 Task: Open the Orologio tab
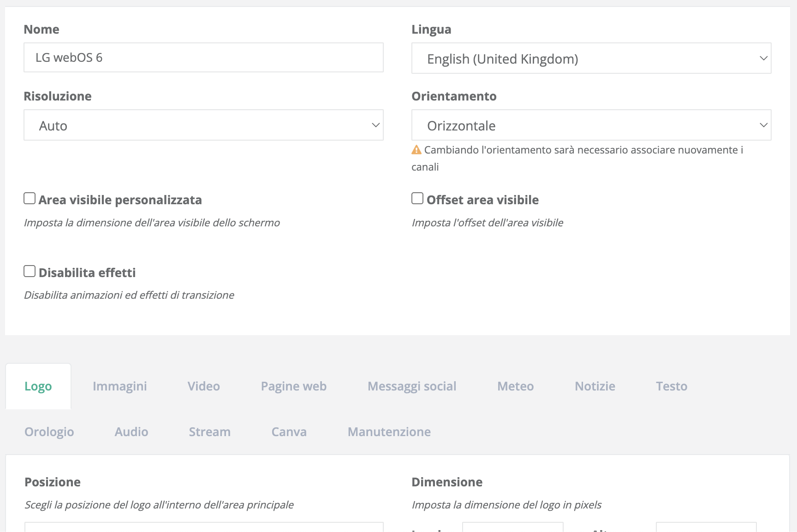[x=49, y=432]
